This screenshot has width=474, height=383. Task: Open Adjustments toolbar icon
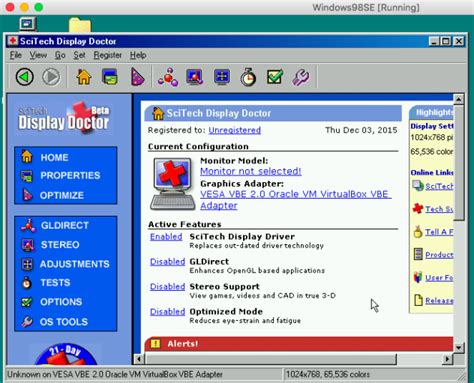(222, 77)
